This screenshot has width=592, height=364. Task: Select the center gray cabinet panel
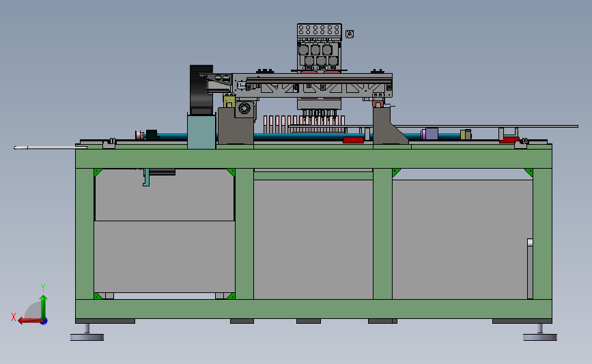point(313,240)
